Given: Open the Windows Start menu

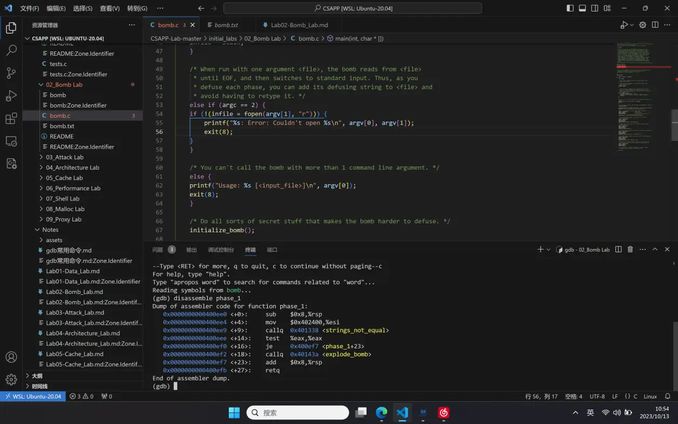Looking at the screenshot, I should tap(234, 413).
